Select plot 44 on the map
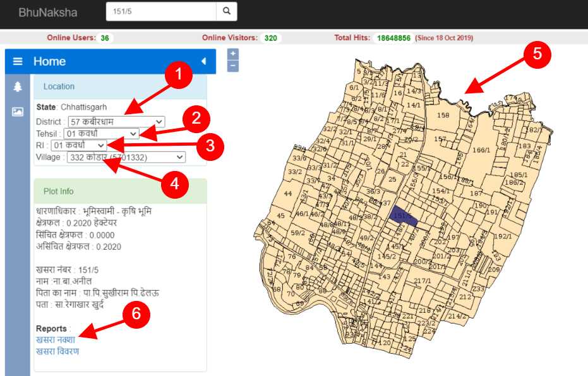Screen dimensions: 588x376 coord(288,194)
